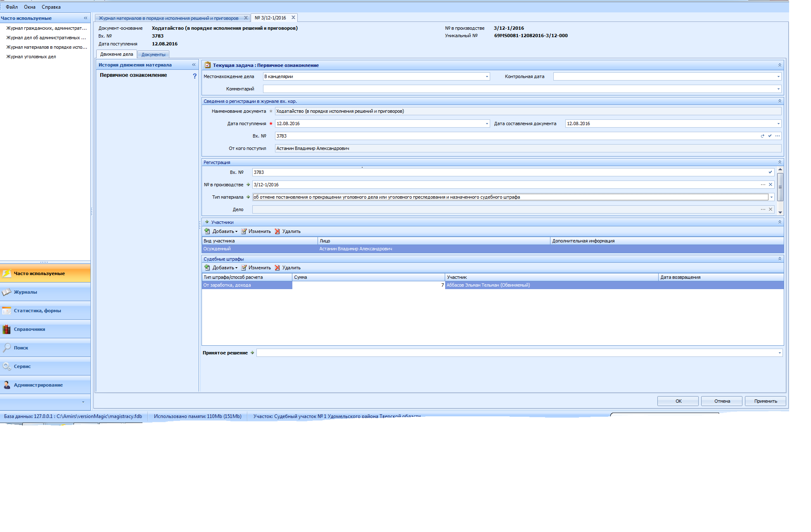
Task: Collapse История движения материала panel
Action: (x=194, y=65)
